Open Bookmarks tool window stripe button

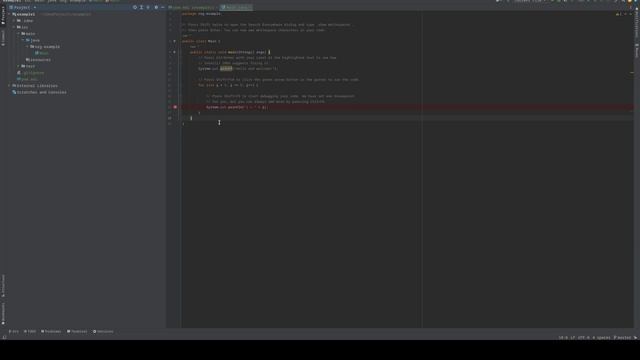point(3,313)
